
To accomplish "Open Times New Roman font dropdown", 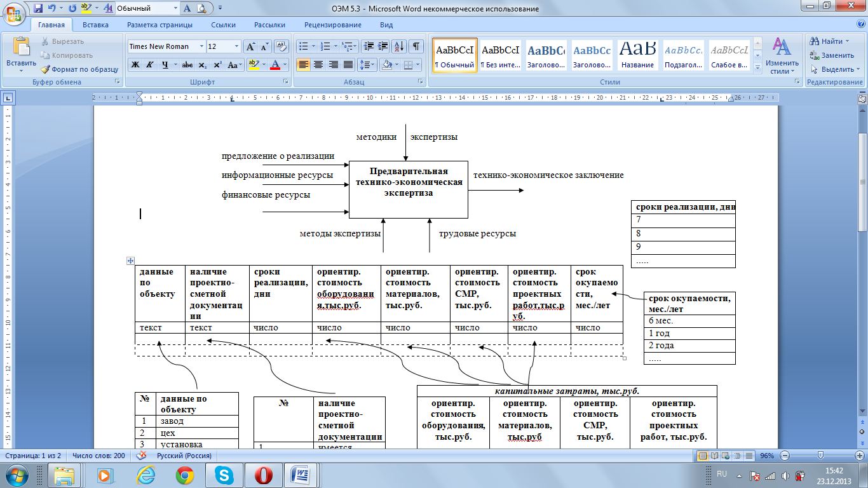I will tap(201, 46).
